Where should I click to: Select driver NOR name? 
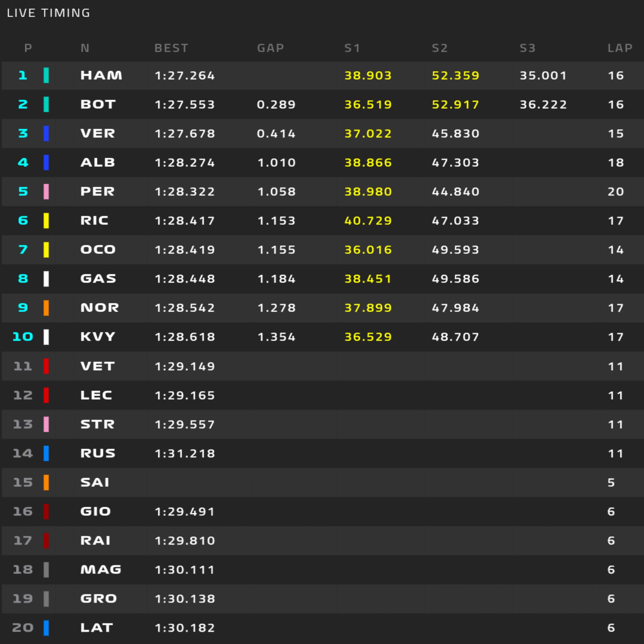pyautogui.click(x=100, y=307)
